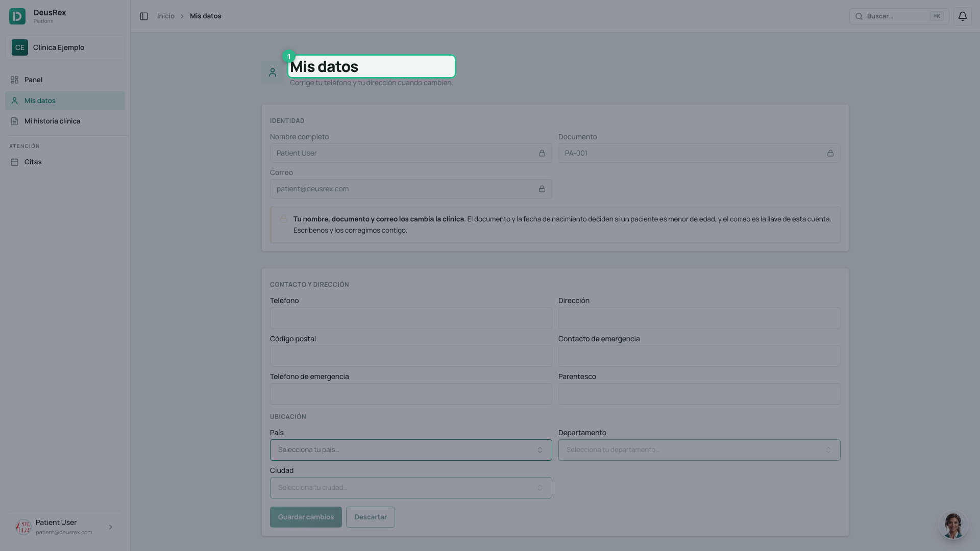
Task: Open the assistant avatar chat bubble
Action: 953,525
